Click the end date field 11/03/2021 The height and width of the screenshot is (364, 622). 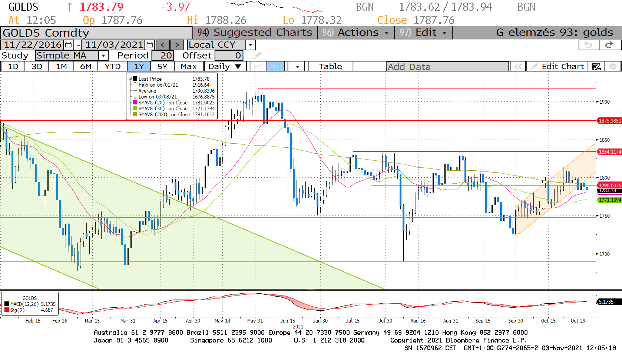point(114,45)
